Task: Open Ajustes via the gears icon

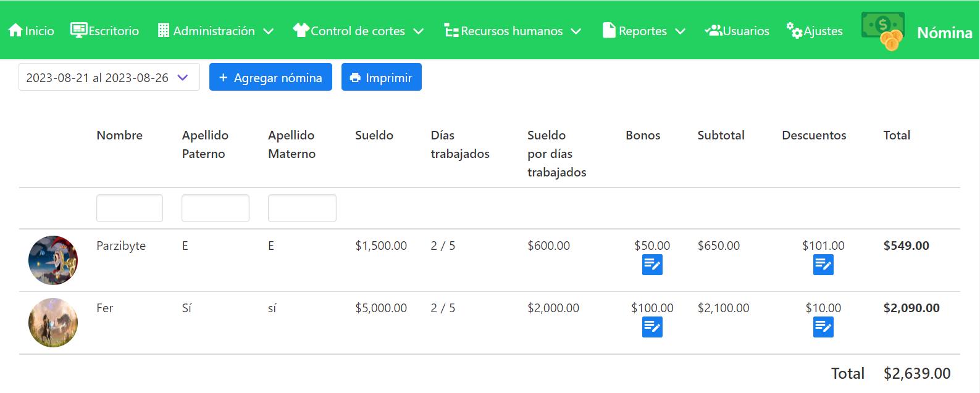Action: [x=794, y=30]
